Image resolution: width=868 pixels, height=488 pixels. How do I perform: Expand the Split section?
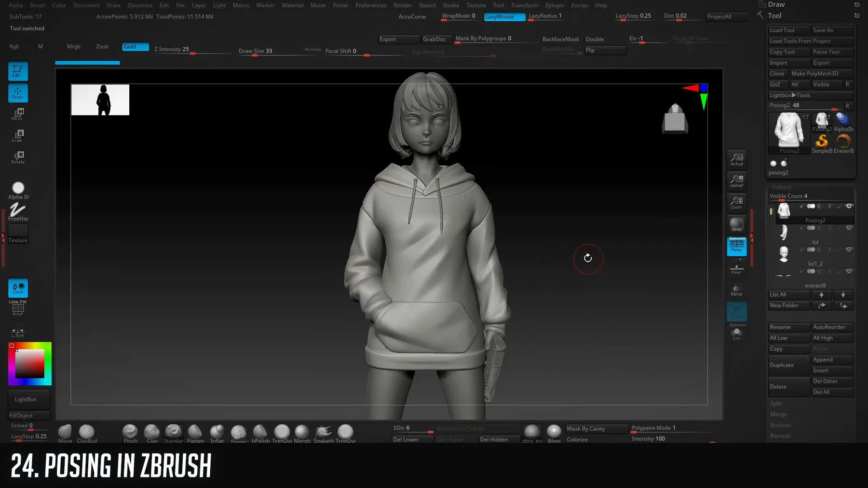[775, 404]
